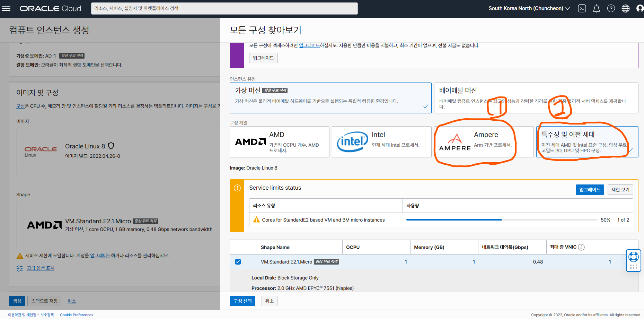Screen dimensions: 644x319
Task: Select the Intel shape series card
Action: tap(382, 142)
